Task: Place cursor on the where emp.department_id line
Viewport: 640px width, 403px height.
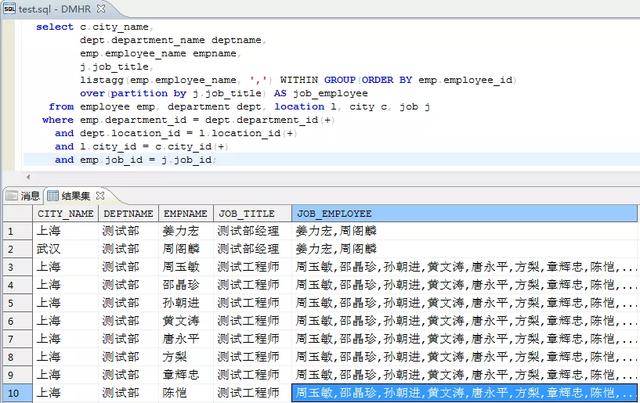Action: point(188,120)
